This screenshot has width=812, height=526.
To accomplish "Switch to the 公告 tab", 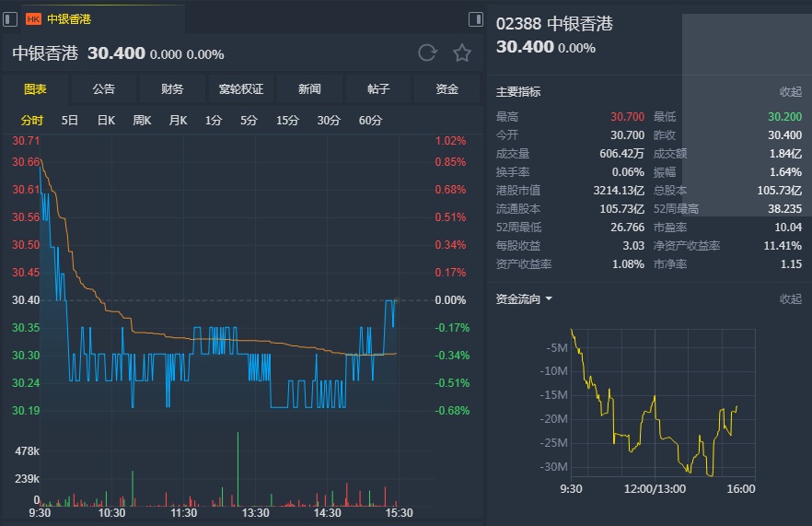I will [104, 89].
